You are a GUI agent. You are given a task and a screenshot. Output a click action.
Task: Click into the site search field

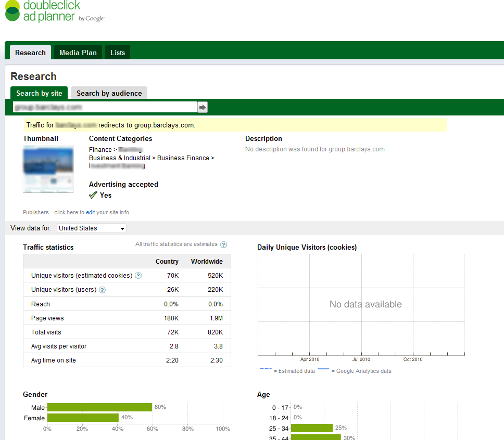click(x=104, y=107)
